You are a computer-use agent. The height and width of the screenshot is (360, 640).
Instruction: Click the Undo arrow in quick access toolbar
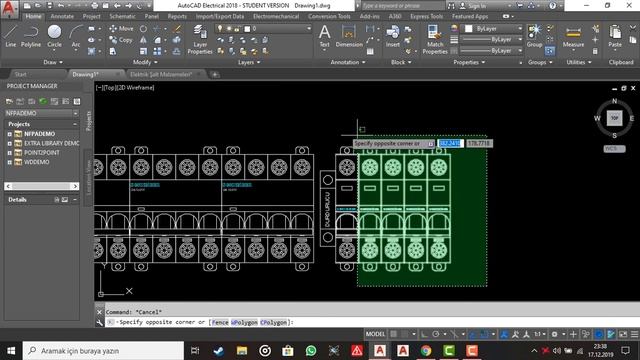61,6
